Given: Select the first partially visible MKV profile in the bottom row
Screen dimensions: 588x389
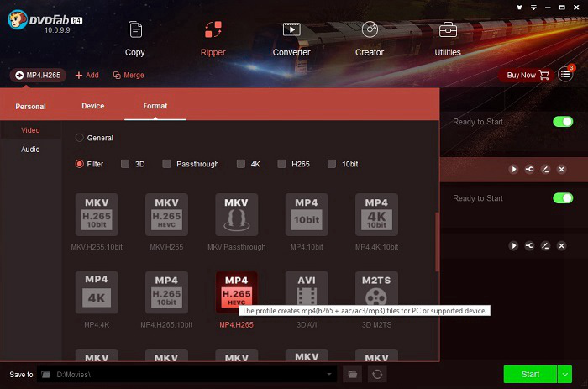Looking at the screenshot, I should (x=97, y=355).
